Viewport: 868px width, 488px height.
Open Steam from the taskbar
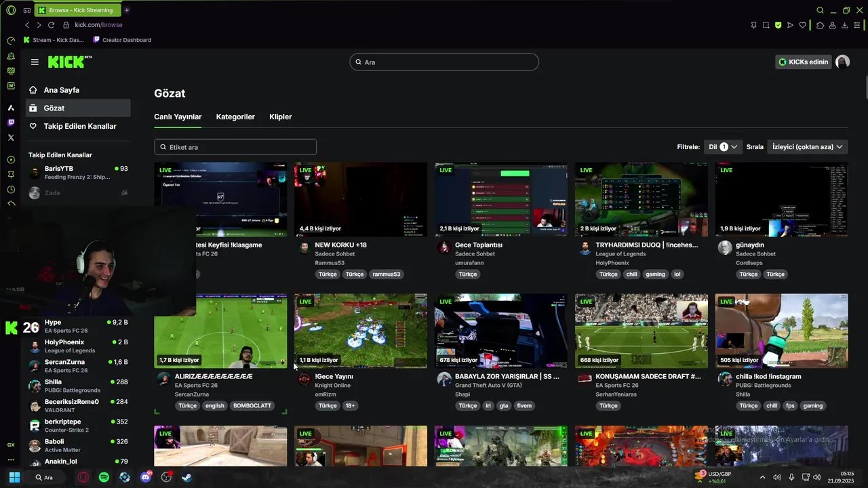[186, 477]
